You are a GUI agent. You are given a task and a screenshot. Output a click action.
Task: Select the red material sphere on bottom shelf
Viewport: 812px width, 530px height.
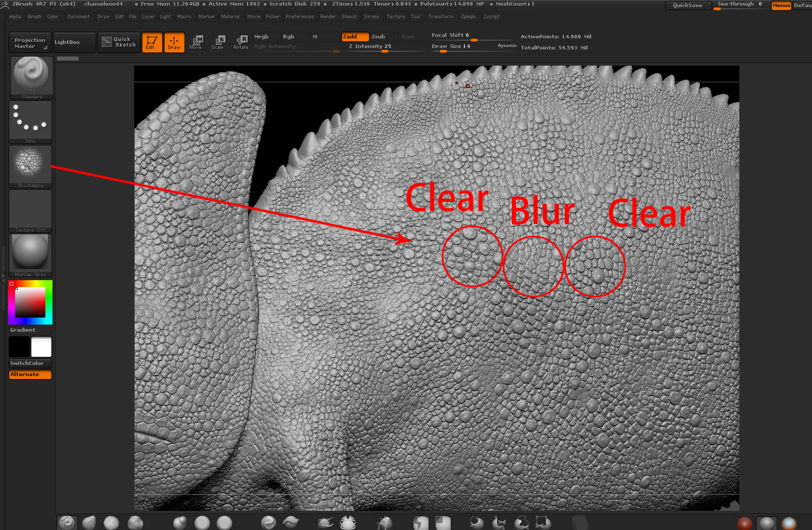[744, 523]
